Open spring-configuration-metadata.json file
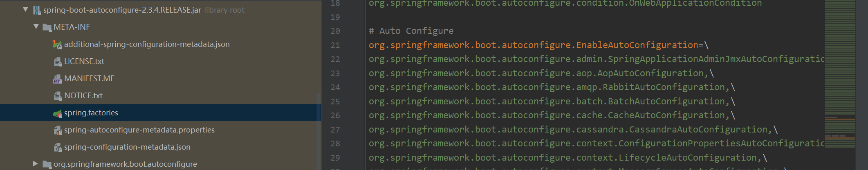This screenshot has width=868, height=170. [127, 147]
